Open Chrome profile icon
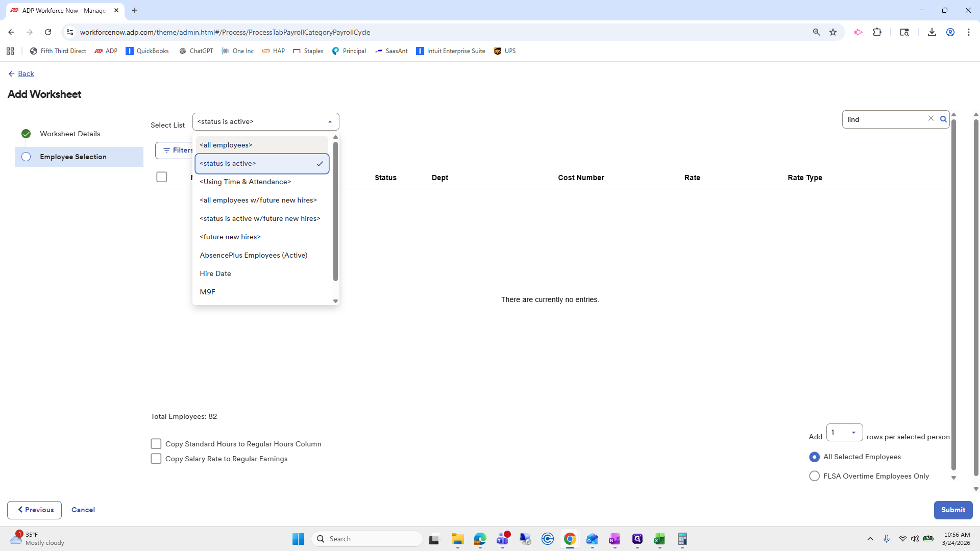 pos(950,32)
